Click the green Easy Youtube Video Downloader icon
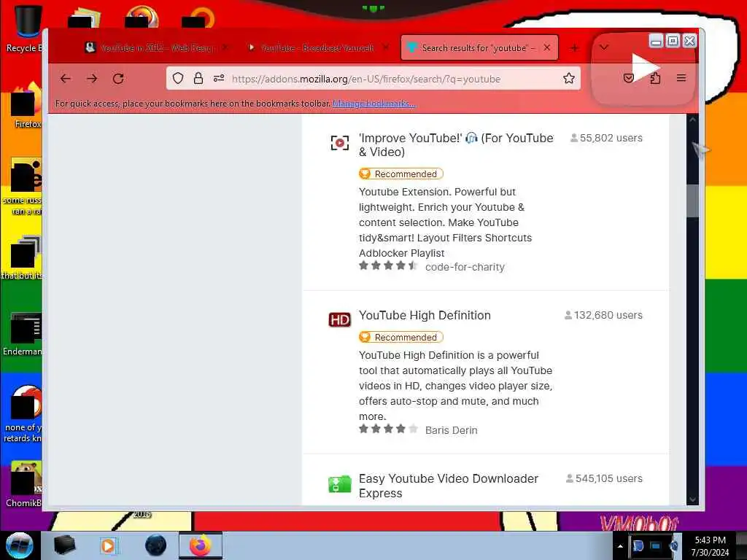Screen dimensions: 747x560 coord(340,483)
